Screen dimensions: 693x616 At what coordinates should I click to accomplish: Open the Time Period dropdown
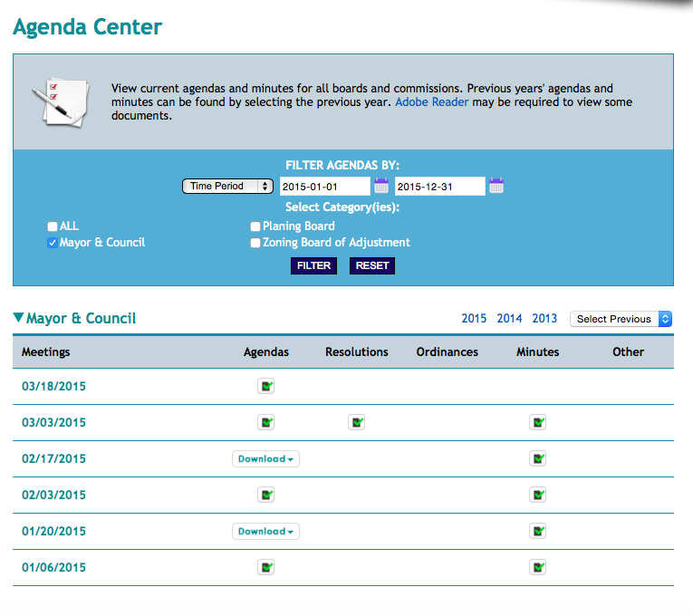tap(227, 186)
